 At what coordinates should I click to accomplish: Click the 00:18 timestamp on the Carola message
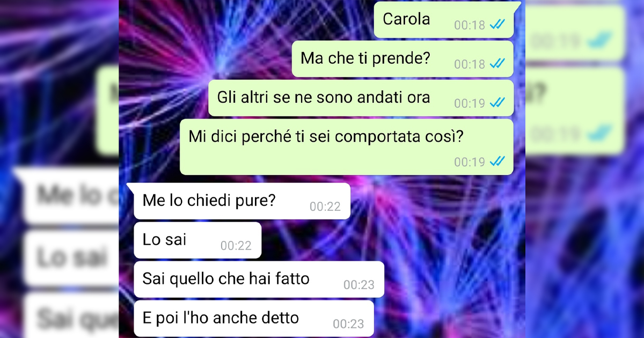[x=470, y=25]
